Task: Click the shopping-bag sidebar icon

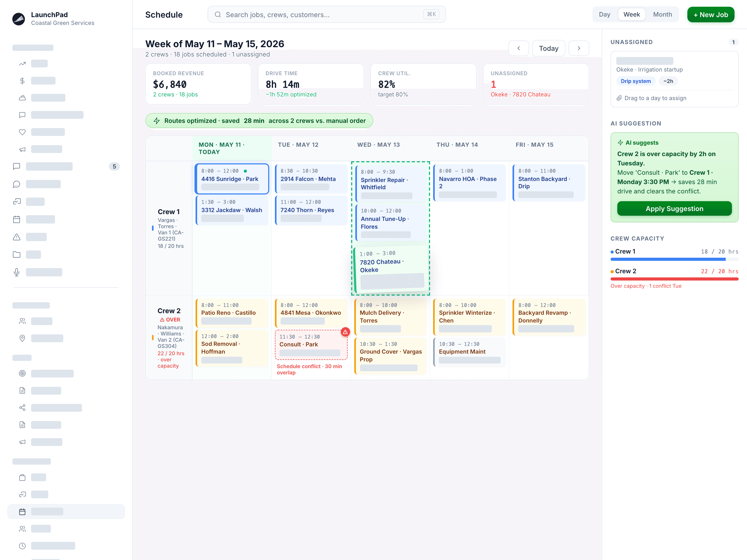Action: pyautogui.click(x=22, y=477)
